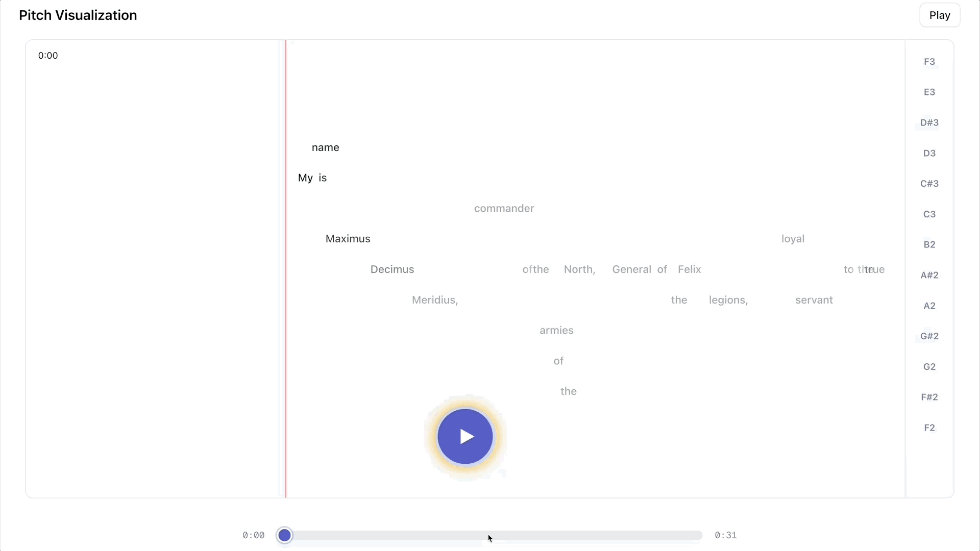Click the word "is" next to My
Screen dimensions: 980x551
323,178
